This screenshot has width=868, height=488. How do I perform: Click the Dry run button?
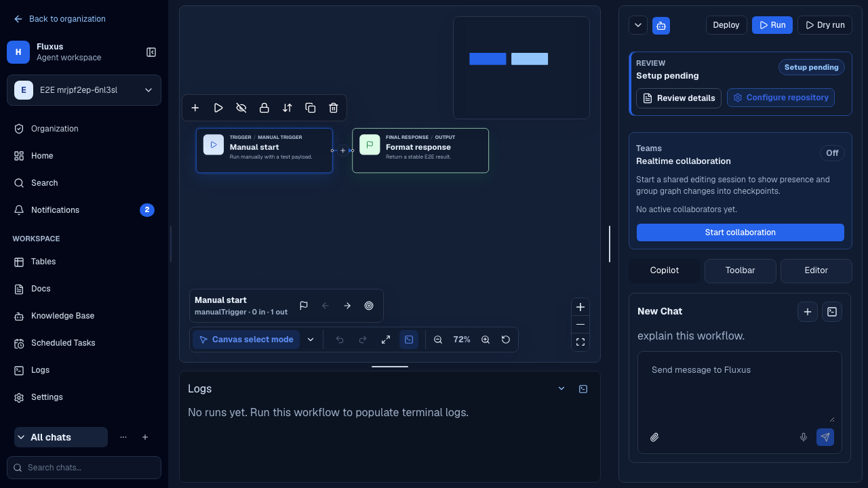[825, 25]
